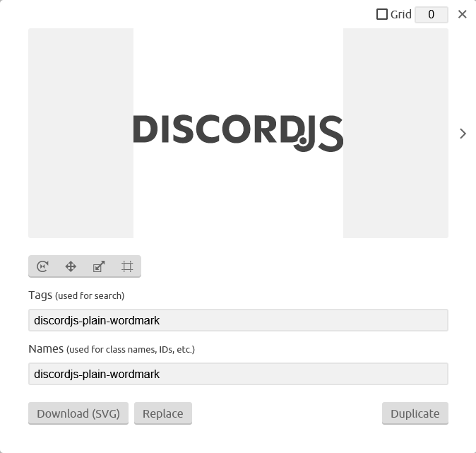476x453 pixels.
Task: Open the rotate and mirror tool
Action: pyautogui.click(x=42, y=266)
